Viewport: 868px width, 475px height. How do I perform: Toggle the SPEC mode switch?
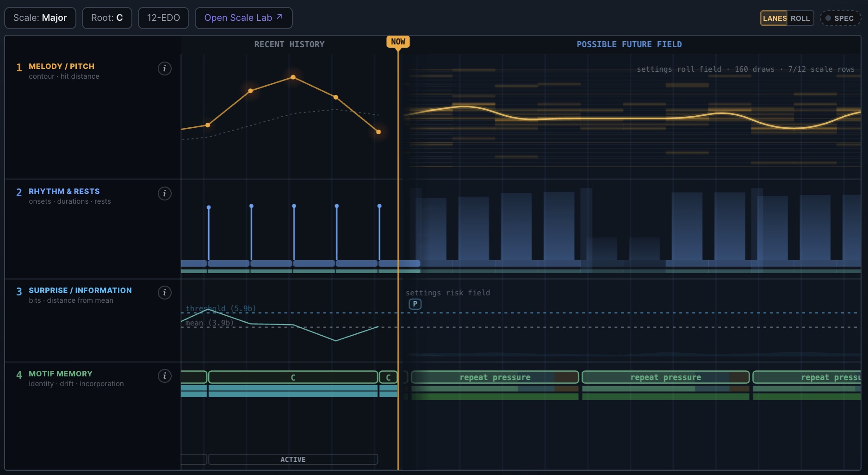[840, 18]
